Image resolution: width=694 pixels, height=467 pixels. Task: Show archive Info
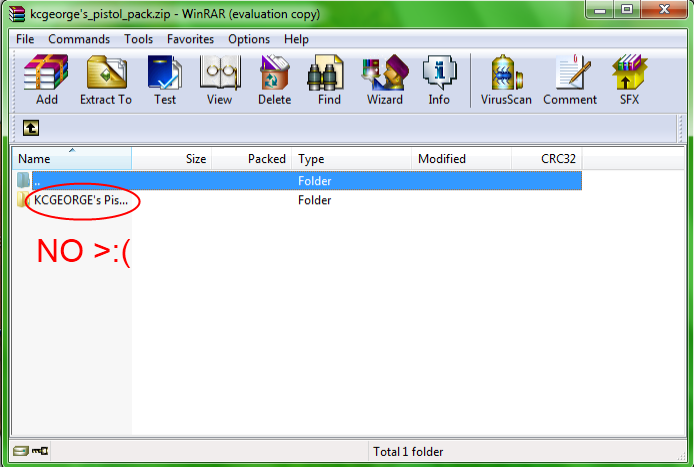click(439, 80)
